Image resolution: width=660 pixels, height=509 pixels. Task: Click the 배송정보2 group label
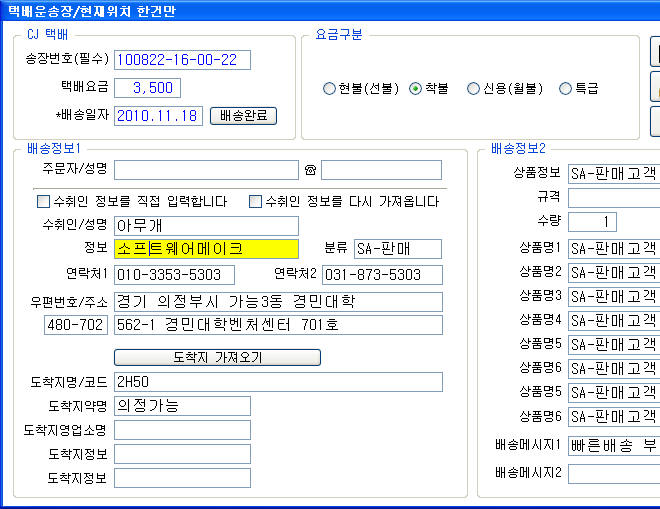pyautogui.click(x=519, y=148)
